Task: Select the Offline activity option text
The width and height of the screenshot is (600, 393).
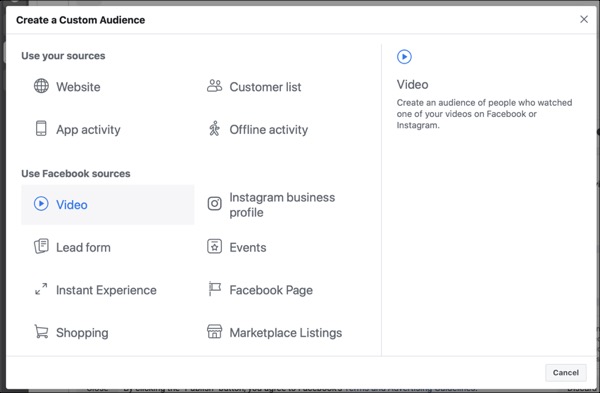Action: (x=269, y=130)
